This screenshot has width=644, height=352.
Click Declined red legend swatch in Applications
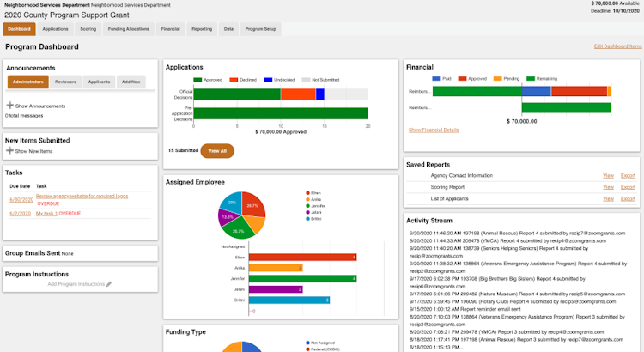click(x=234, y=80)
